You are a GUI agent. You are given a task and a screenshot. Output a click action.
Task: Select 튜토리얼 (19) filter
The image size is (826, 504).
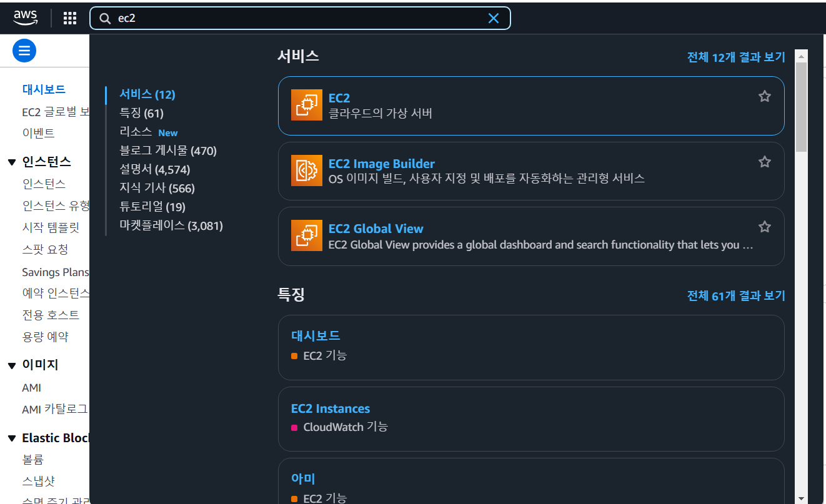[x=152, y=207]
